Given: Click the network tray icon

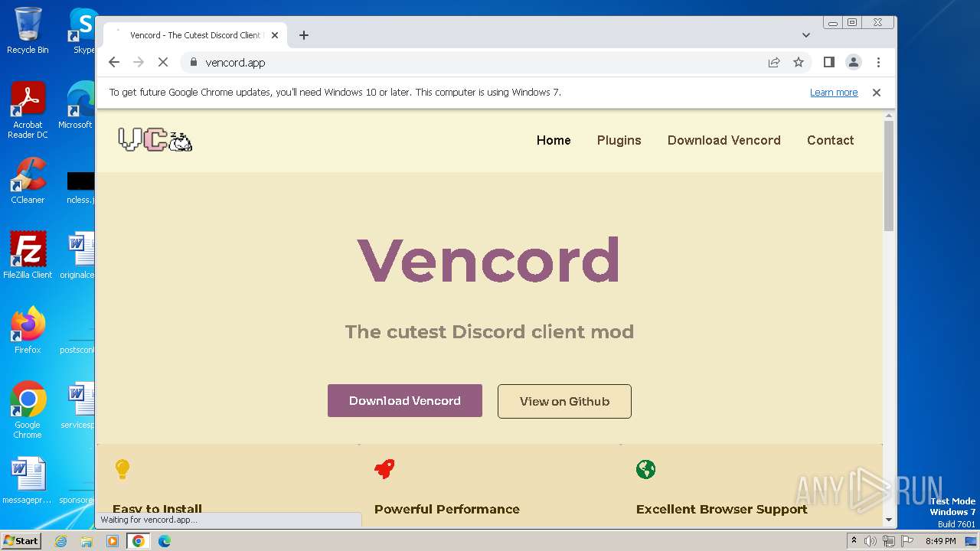Looking at the screenshot, I should [x=888, y=541].
